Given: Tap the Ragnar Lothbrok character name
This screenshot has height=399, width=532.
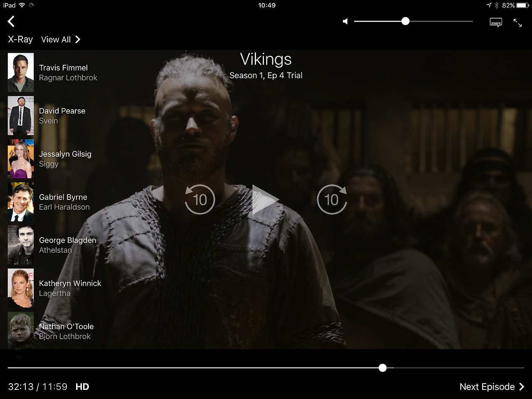Looking at the screenshot, I should click(x=68, y=78).
